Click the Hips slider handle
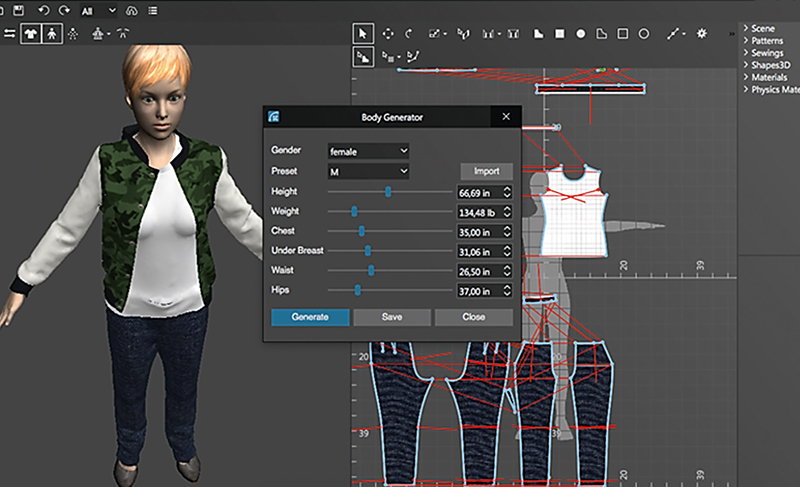The height and width of the screenshot is (487, 800). pyautogui.click(x=358, y=290)
